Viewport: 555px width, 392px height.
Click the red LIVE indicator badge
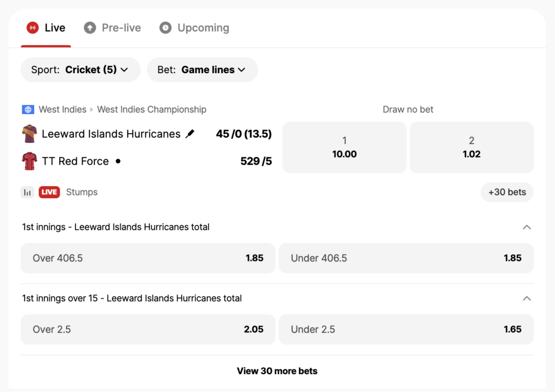tap(49, 192)
